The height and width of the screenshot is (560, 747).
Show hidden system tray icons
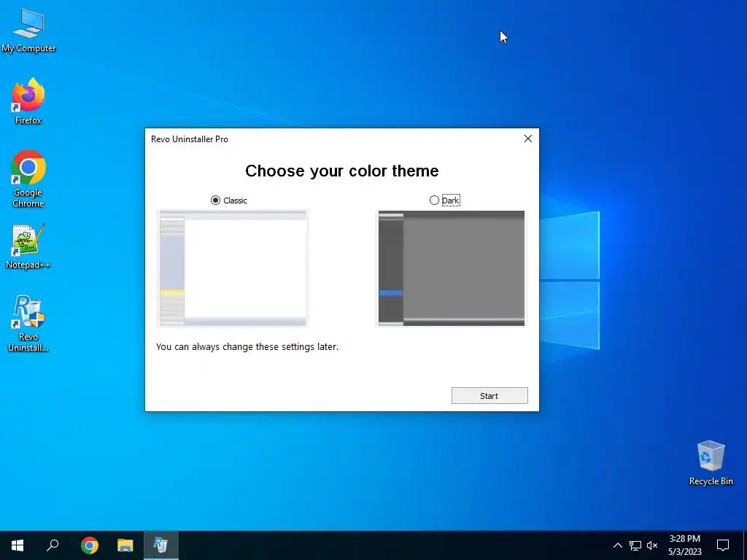[617, 545]
